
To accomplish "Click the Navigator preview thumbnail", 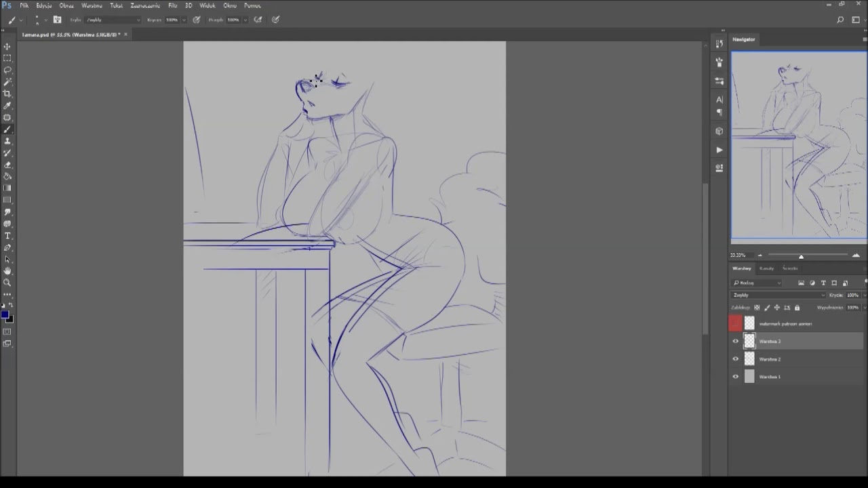I will (x=798, y=146).
